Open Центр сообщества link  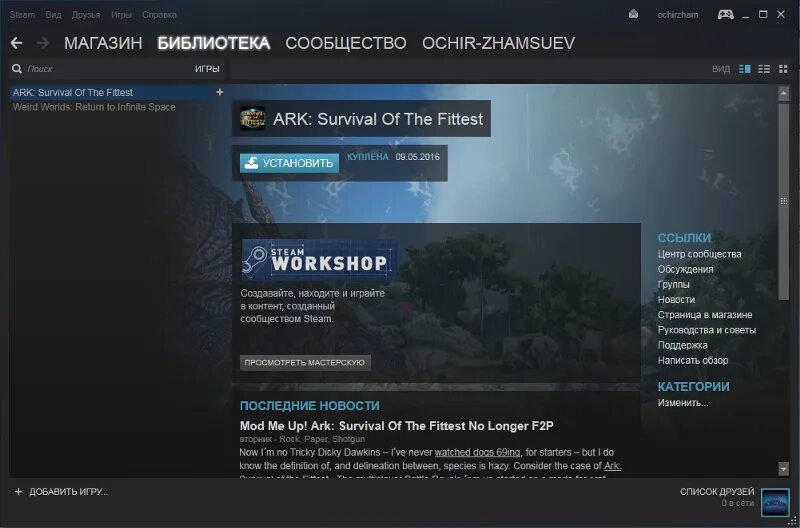pos(699,254)
